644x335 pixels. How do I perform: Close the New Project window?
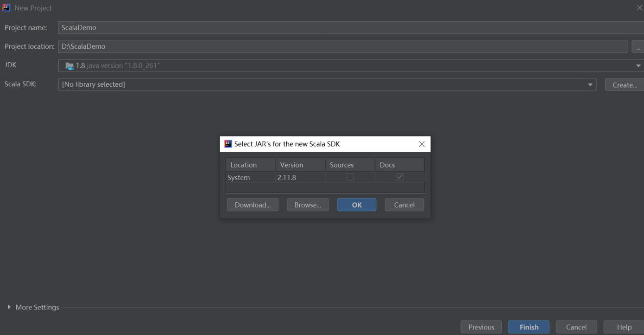tap(640, 8)
